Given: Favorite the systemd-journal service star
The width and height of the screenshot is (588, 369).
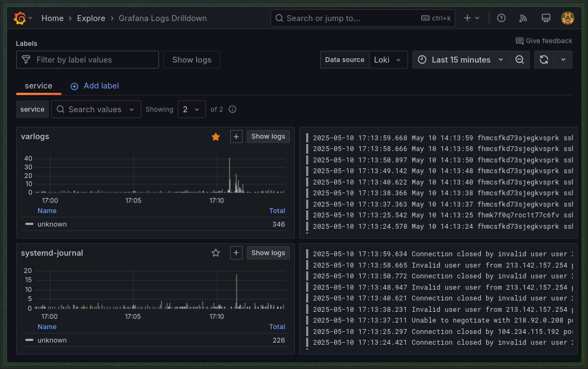Looking at the screenshot, I should point(216,253).
